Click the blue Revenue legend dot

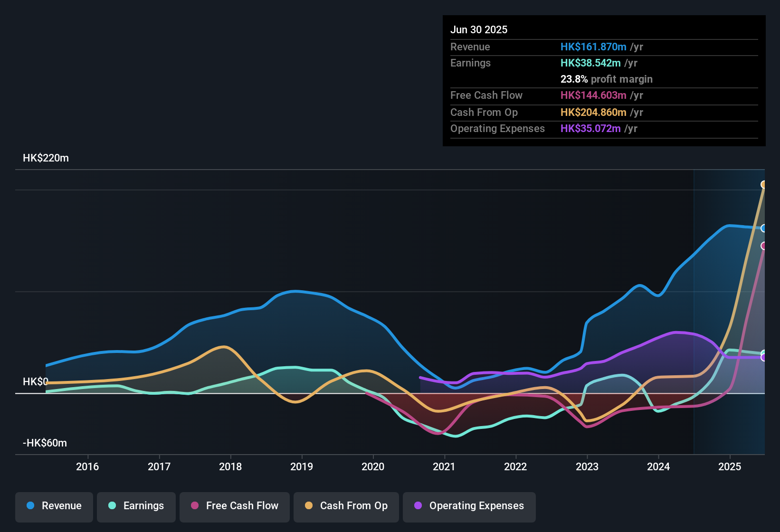tap(30, 506)
